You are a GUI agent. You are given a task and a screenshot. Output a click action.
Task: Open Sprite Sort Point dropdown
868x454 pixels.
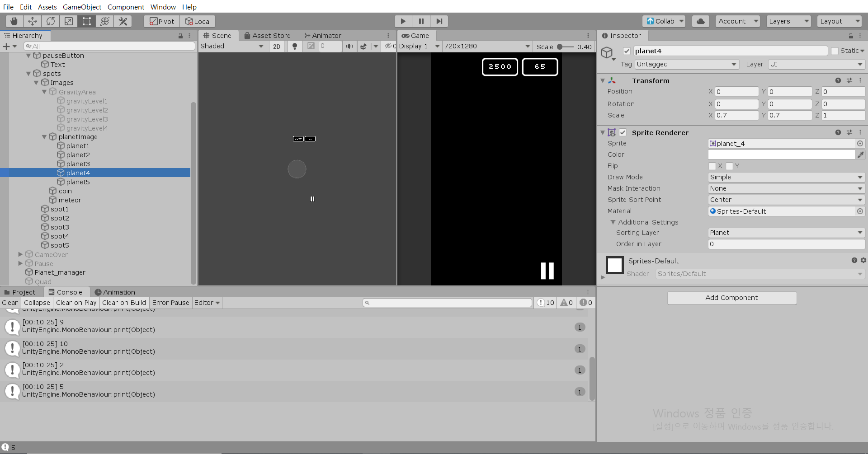(x=786, y=200)
